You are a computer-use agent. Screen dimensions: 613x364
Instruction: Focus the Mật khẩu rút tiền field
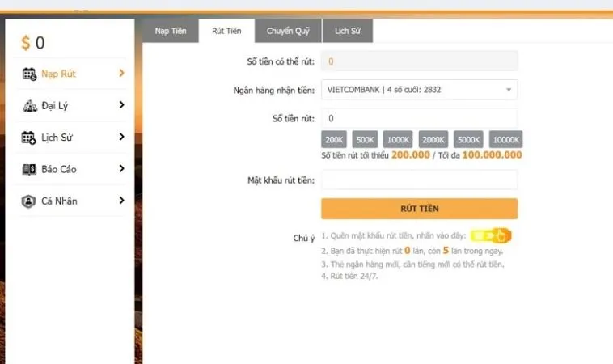pyautogui.click(x=420, y=180)
